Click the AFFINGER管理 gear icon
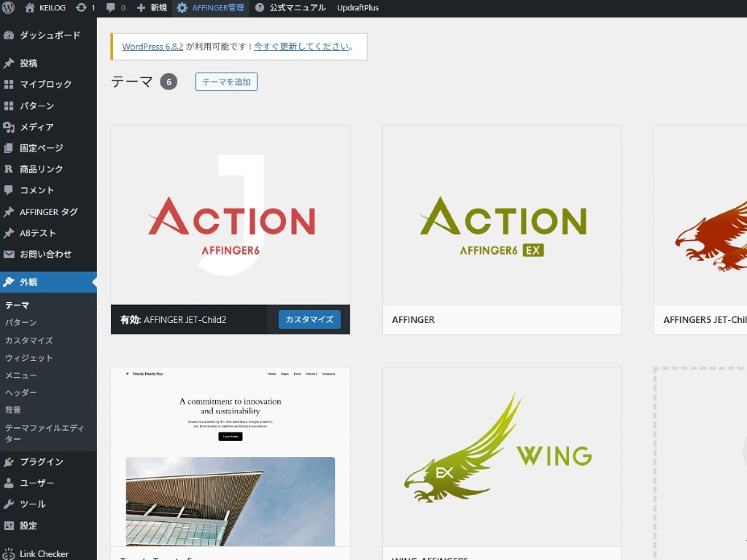Viewport: 747px width, 560px height. click(182, 7)
